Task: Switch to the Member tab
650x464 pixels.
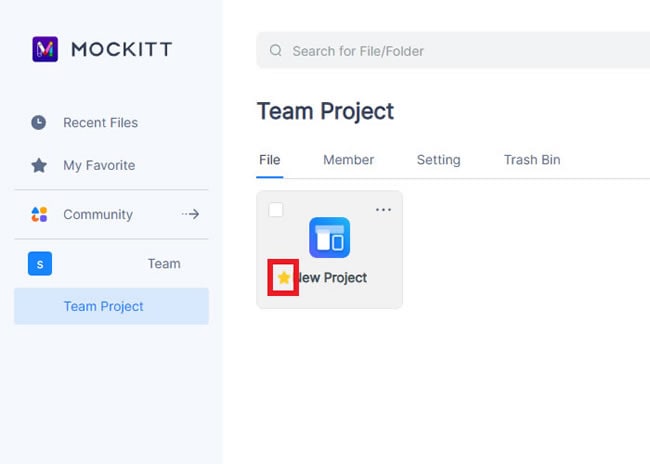Action: 349,160
